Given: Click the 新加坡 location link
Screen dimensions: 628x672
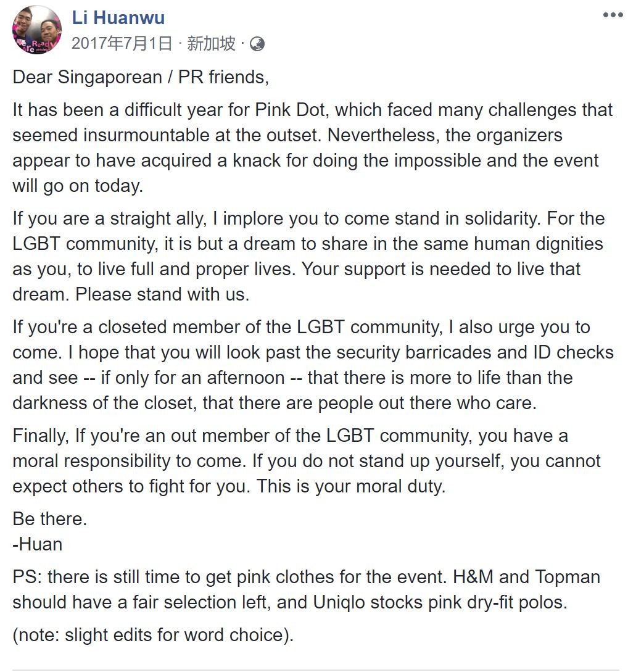Looking at the screenshot, I should 212,44.
